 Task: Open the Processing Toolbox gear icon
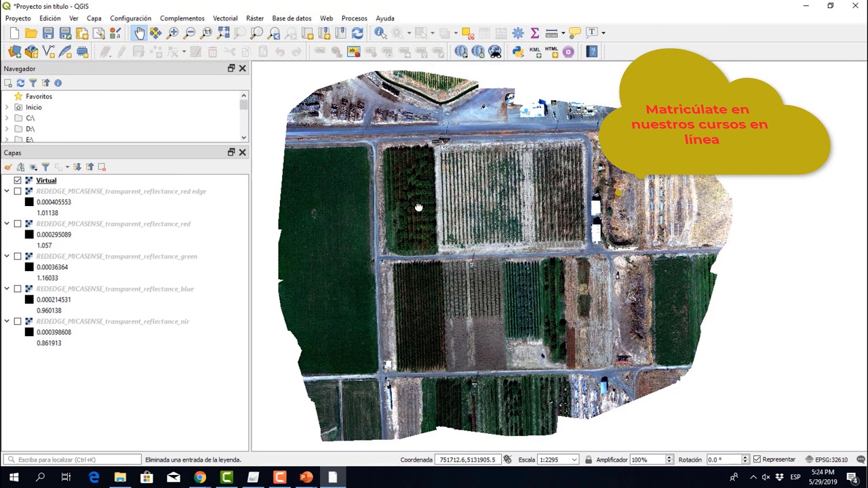pyautogui.click(x=518, y=33)
